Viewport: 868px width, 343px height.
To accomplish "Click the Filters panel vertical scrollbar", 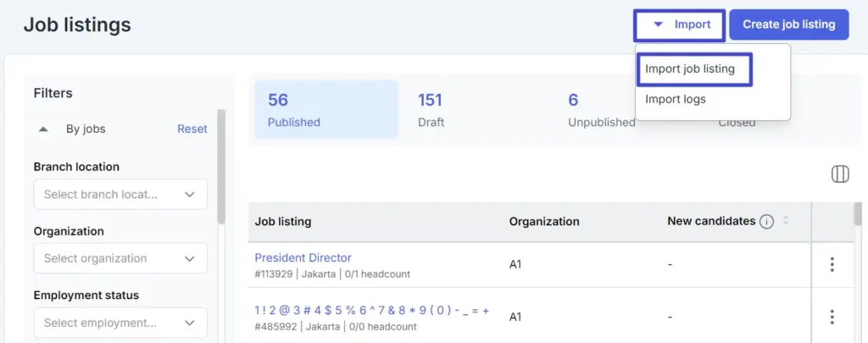I will [221, 167].
